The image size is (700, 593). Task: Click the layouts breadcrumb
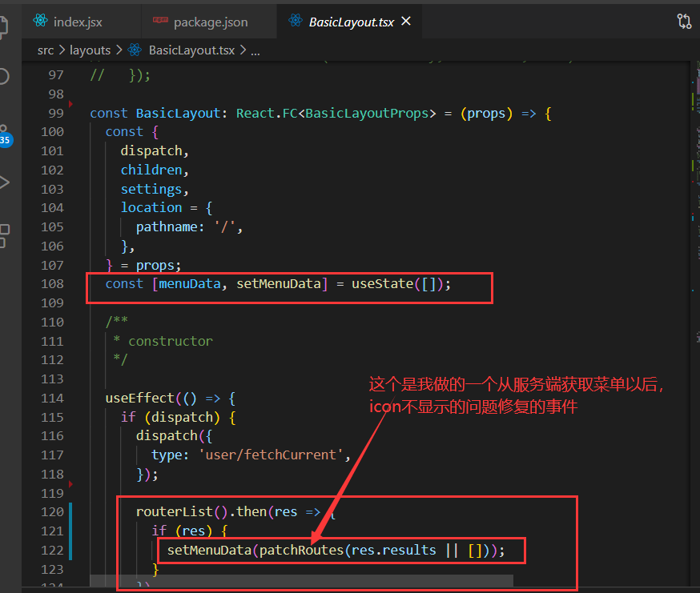tap(90, 50)
